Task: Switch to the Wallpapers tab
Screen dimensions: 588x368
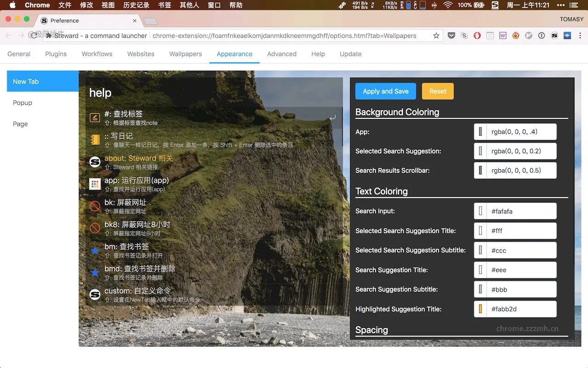Action: (185, 54)
